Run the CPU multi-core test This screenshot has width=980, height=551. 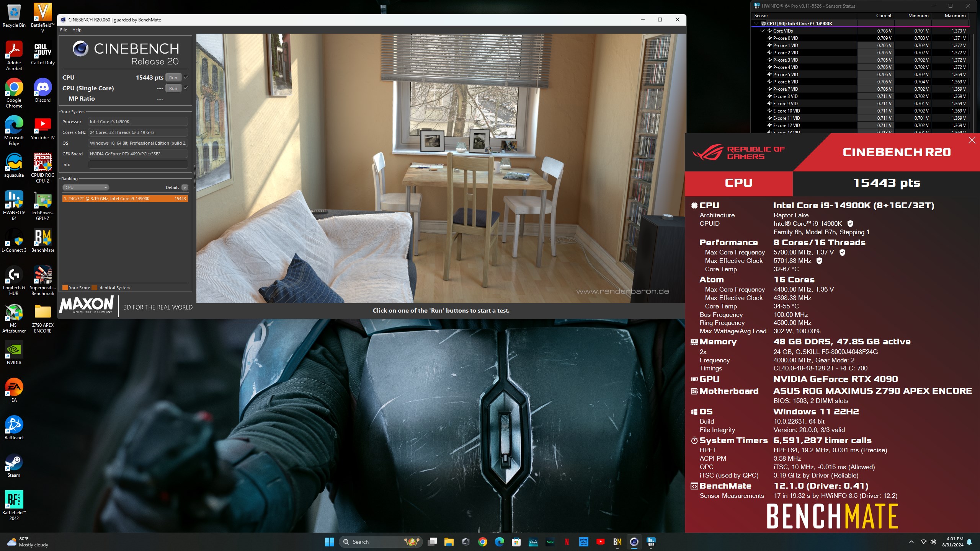click(x=173, y=77)
